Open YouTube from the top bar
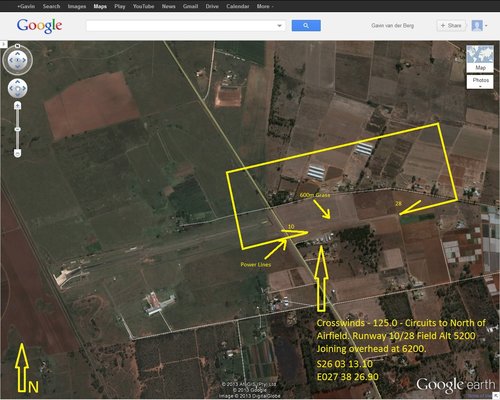The image size is (500, 400). pos(143,6)
